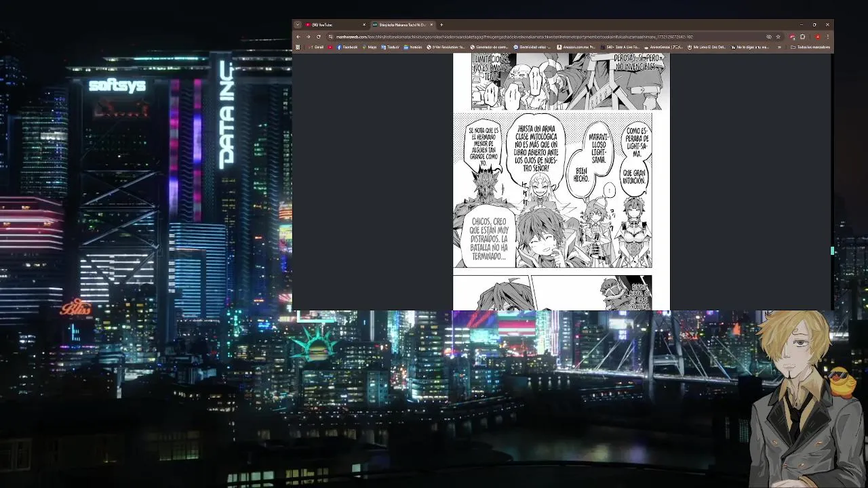Open the AnimeGenial bookmark

pos(663,47)
